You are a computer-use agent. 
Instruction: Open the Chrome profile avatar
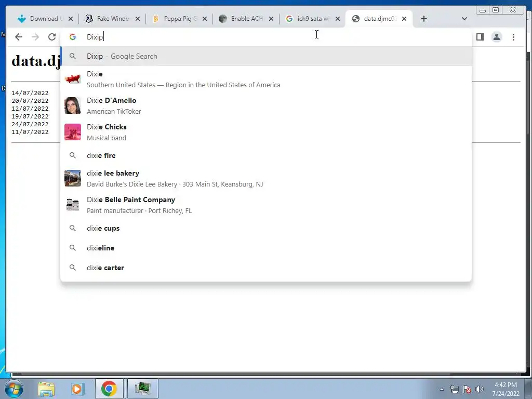[x=497, y=37]
